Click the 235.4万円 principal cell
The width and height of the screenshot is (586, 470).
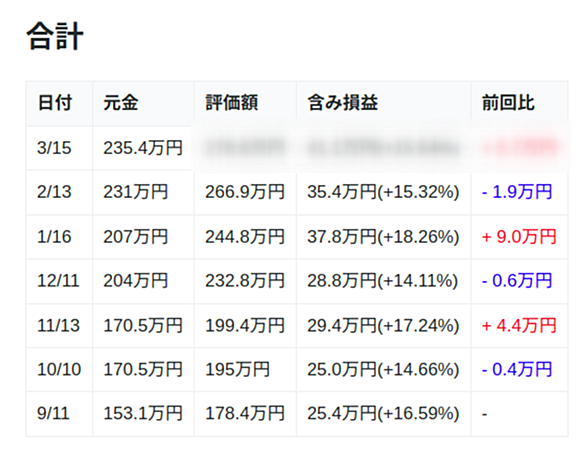pyautogui.click(x=143, y=148)
